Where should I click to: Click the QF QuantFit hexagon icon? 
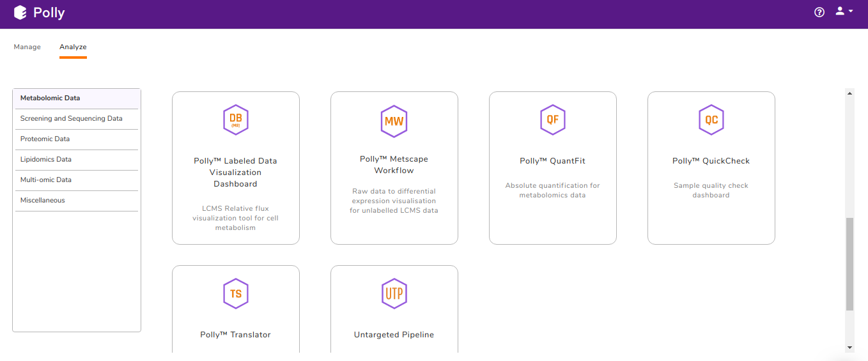click(553, 120)
